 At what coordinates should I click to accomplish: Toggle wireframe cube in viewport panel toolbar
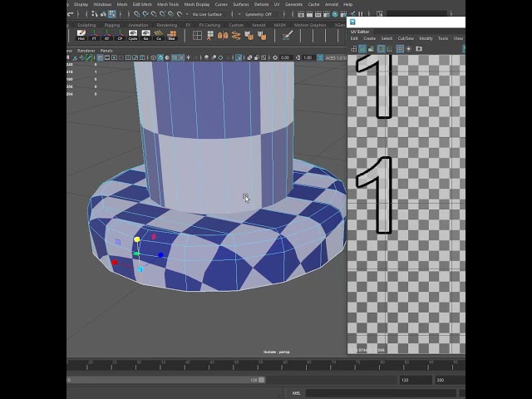coord(153,57)
